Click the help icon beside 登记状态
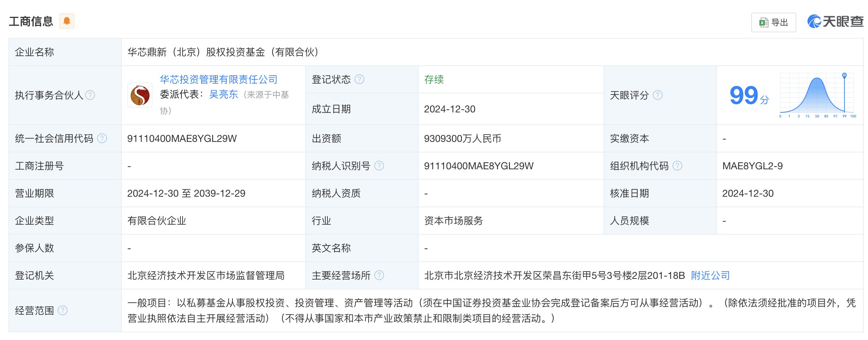The width and height of the screenshot is (868, 340). [x=359, y=79]
